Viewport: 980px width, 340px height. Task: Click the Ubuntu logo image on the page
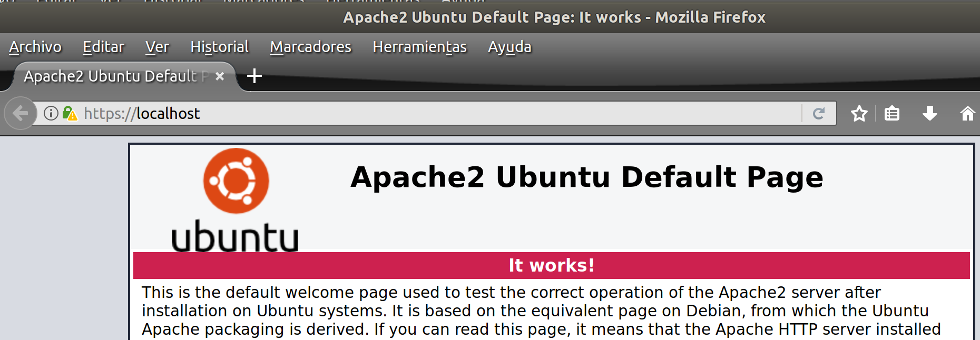pyautogui.click(x=236, y=200)
